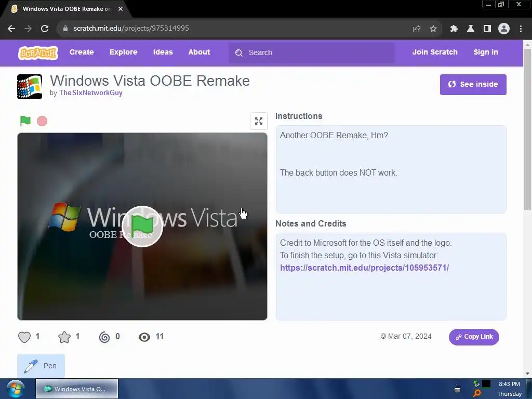This screenshot has width=532, height=399.
Task: Click orange magnifier tray icon
Action: [477, 393]
